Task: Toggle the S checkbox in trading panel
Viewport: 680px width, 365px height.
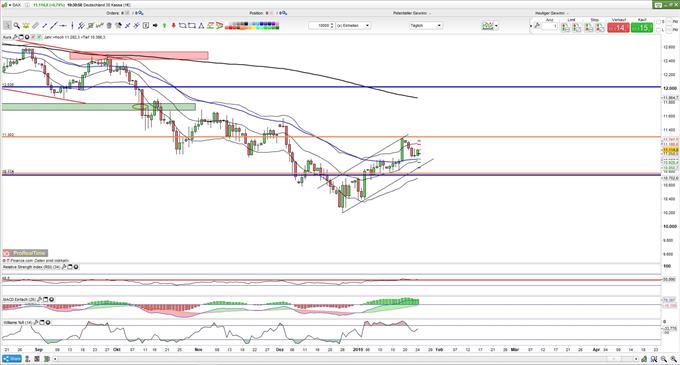Action: click(659, 21)
